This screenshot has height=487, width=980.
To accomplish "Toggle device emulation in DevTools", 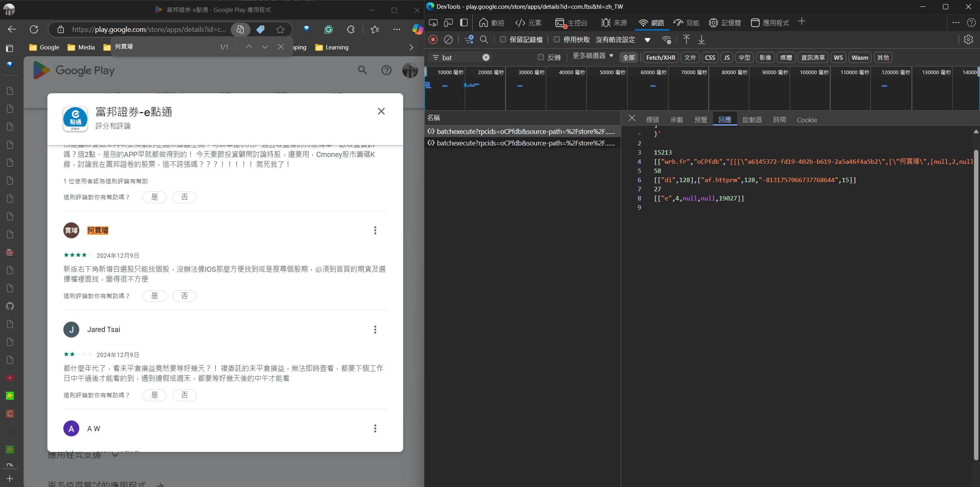I will pos(448,23).
